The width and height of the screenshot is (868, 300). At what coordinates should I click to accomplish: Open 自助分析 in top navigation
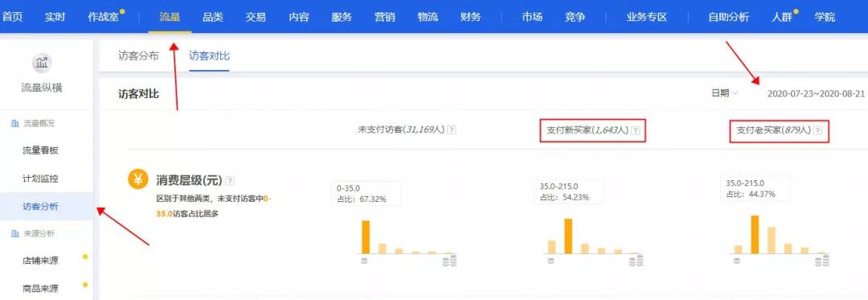pos(728,17)
